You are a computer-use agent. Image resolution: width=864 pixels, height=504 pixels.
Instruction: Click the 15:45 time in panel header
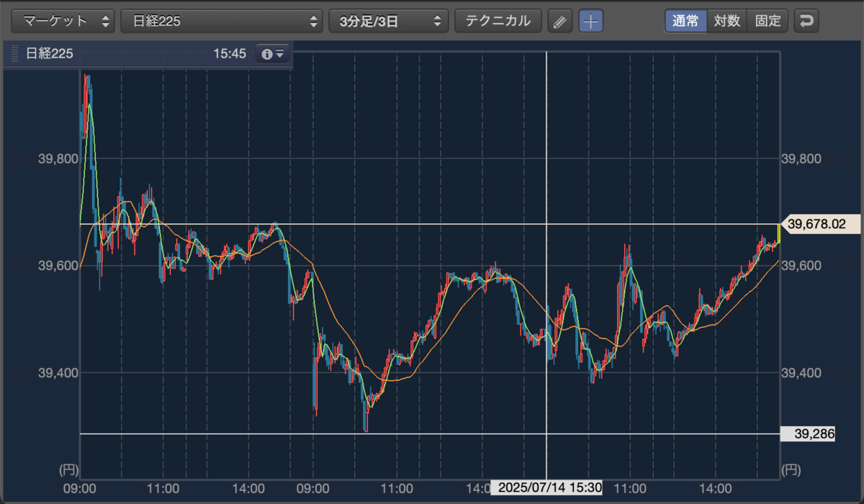pyautogui.click(x=230, y=54)
